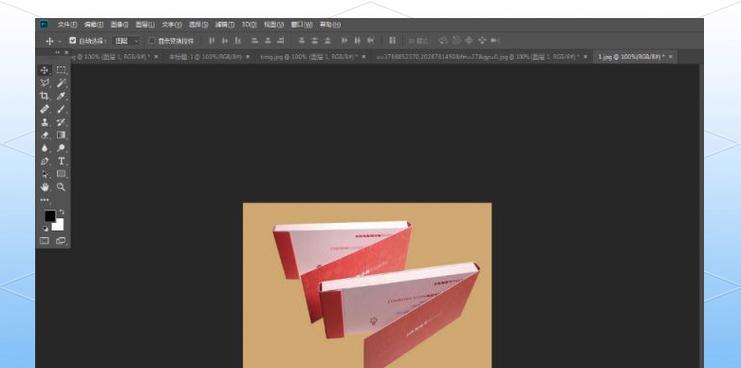This screenshot has width=741, height=368.
Task: Open the 滤镜(T) menu
Action: click(x=225, y=25)
